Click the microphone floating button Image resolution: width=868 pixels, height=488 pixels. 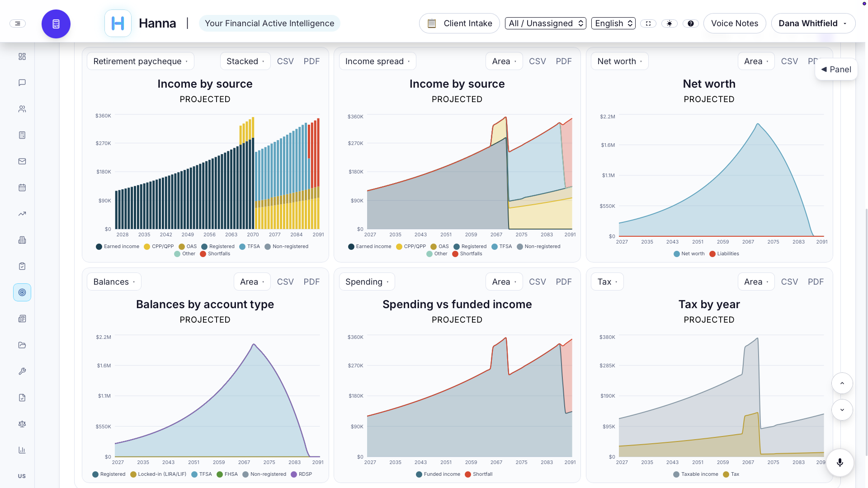(840, 462)
